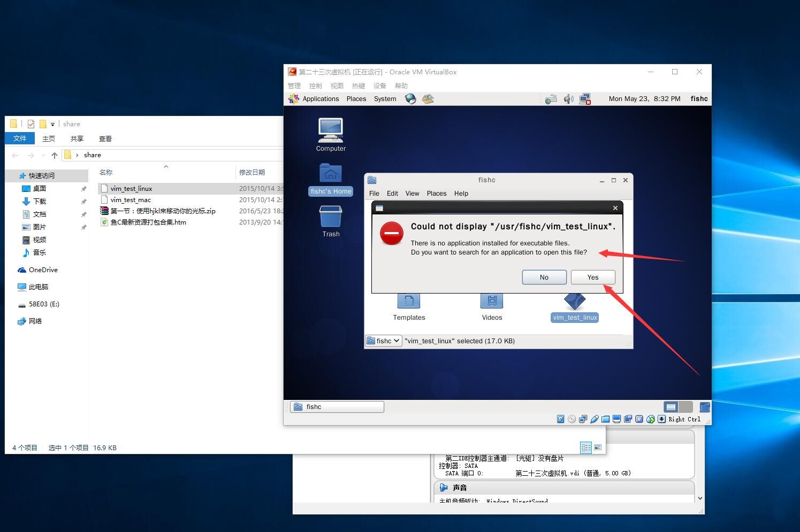Click the VirtualBox shared folders indicator icon
The height and width of the screenshot is (532, 800).
coord(605,419)
